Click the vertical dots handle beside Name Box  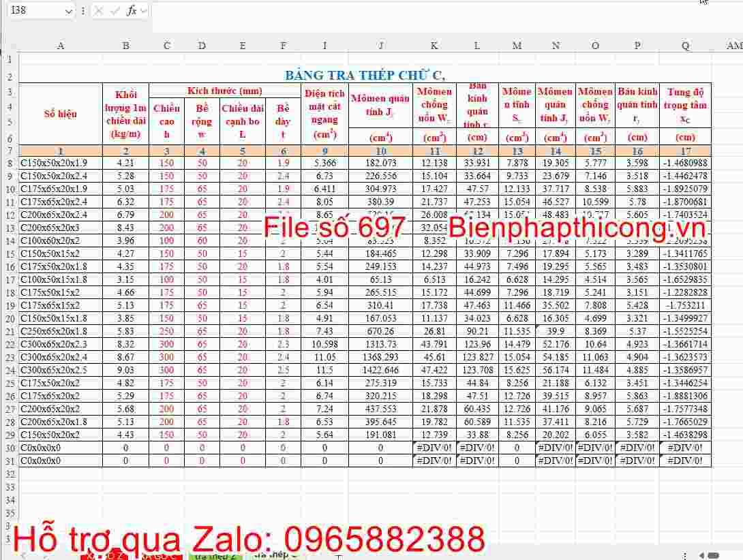pyautogui.click(x=82, y=10)
